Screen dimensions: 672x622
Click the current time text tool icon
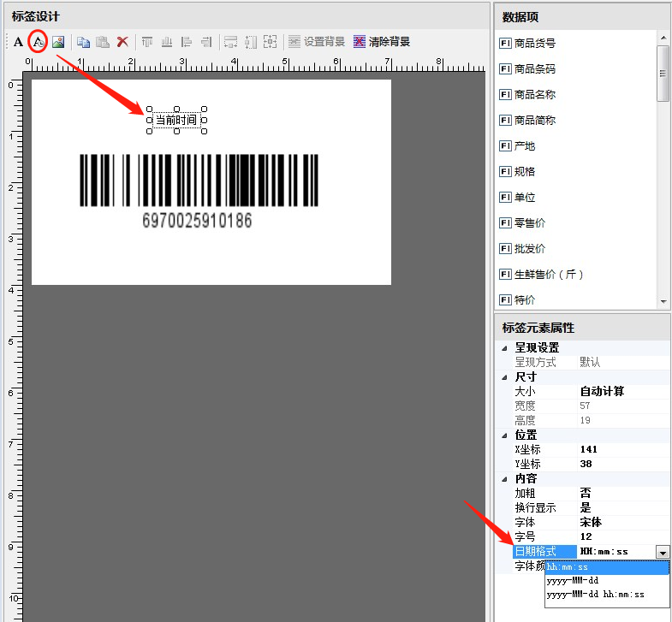(x=39, y=42)
